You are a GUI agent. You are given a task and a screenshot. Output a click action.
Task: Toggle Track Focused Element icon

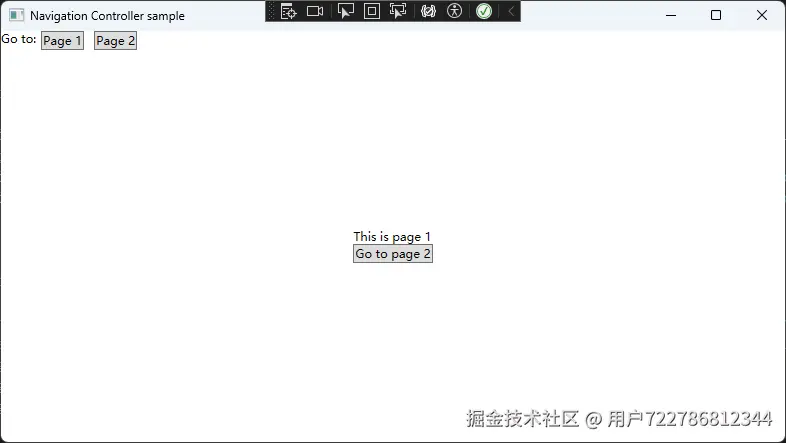398,11
